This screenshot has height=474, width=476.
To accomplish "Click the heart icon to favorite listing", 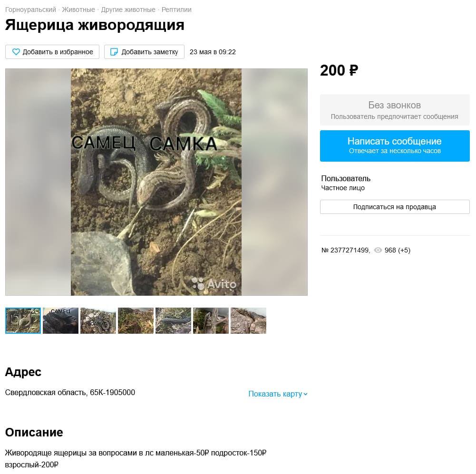I will click(16, 52).
